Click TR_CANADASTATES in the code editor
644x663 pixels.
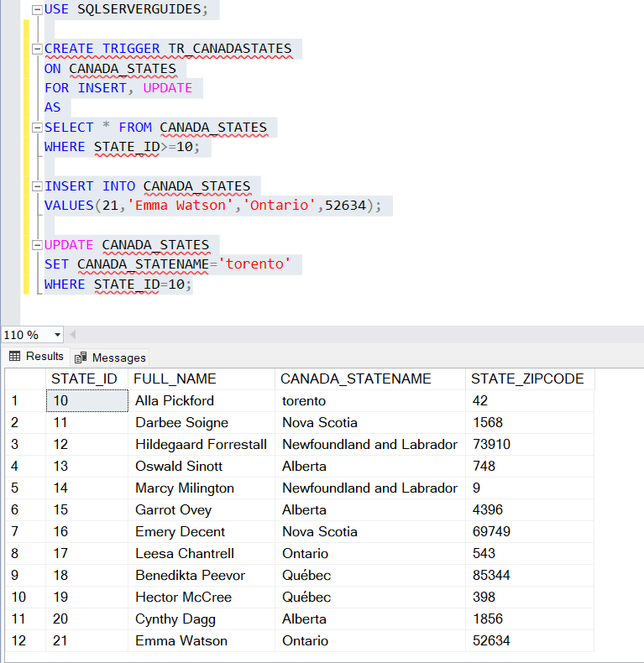click(230, 49)
